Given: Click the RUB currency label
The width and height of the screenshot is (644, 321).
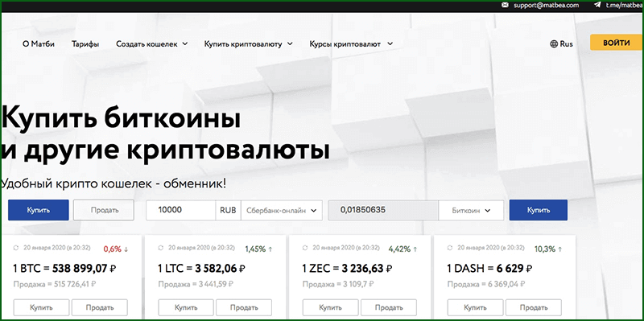Looking at the screenshot, I should click(228, 210).
